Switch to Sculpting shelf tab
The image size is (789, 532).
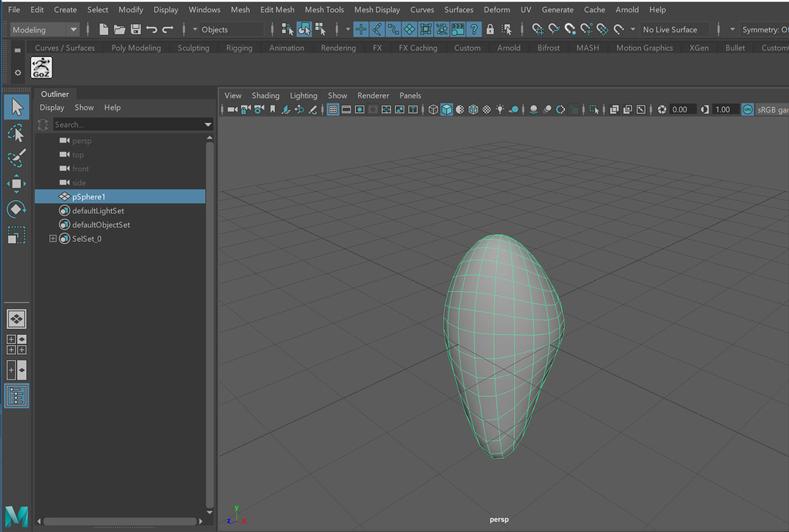click(193, 48)
